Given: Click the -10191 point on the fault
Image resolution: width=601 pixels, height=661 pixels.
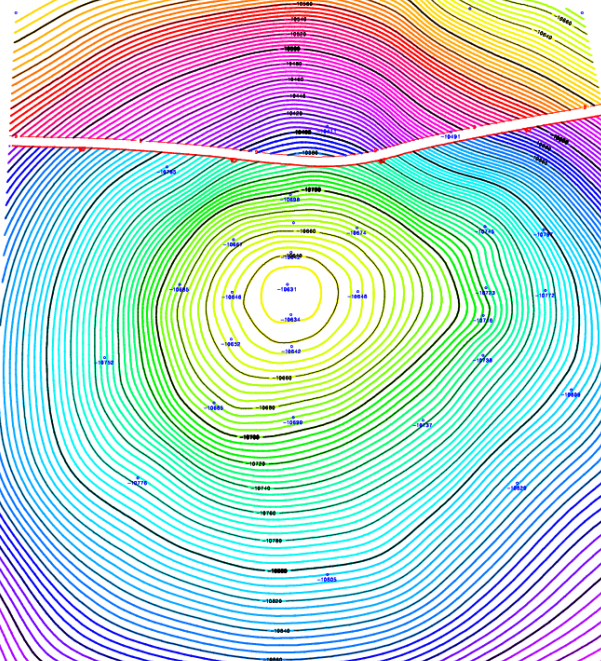Looking at the screenshot, I should 451,137.
